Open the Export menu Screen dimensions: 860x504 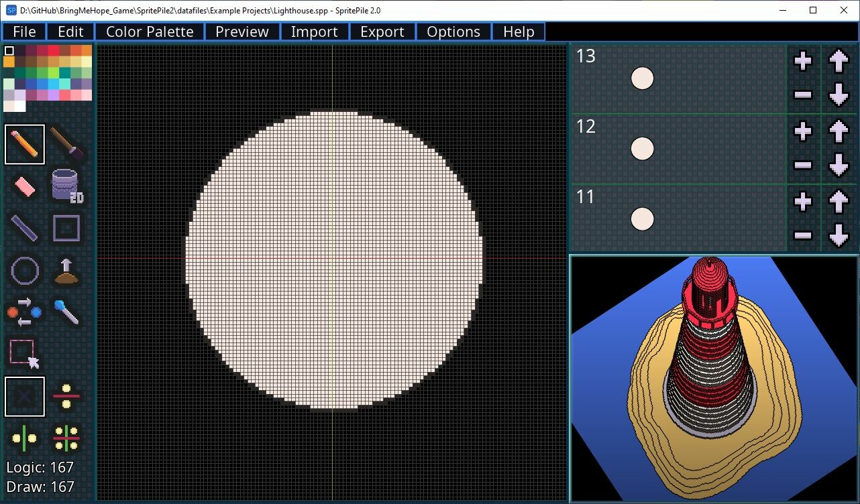(x=382, y=31)
